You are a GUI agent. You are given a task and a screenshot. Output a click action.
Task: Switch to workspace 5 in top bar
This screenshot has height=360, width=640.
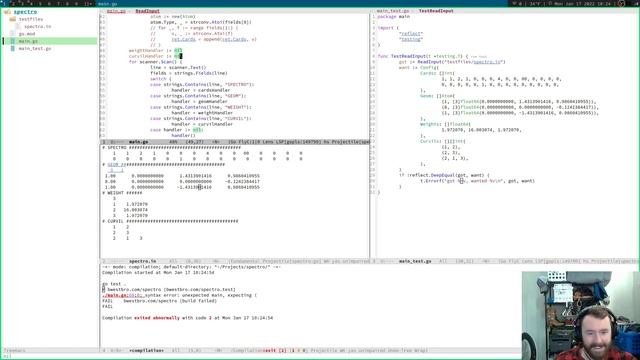click(x=40, y=3)
